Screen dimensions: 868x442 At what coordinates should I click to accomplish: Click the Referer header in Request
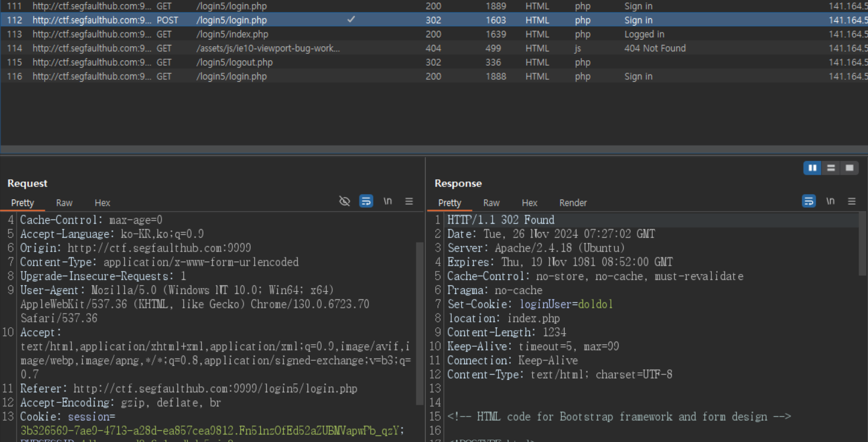point(189,389)
